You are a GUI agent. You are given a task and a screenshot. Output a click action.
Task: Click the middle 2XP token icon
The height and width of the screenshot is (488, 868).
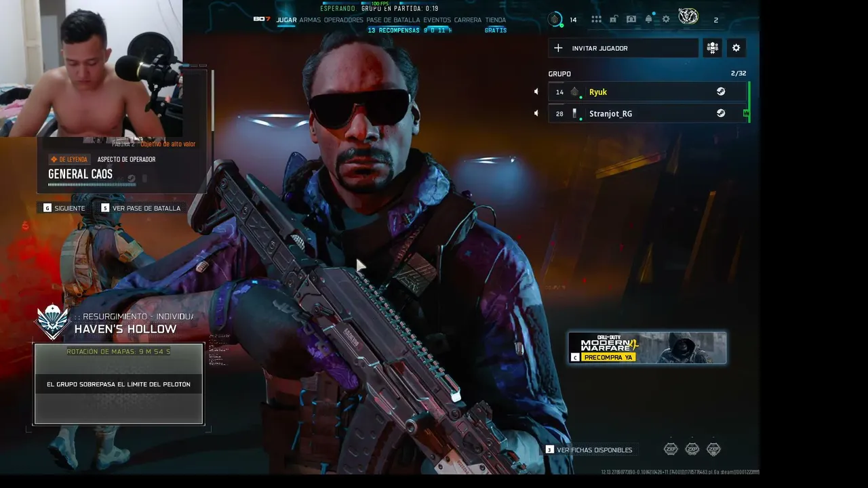point(692,449)
